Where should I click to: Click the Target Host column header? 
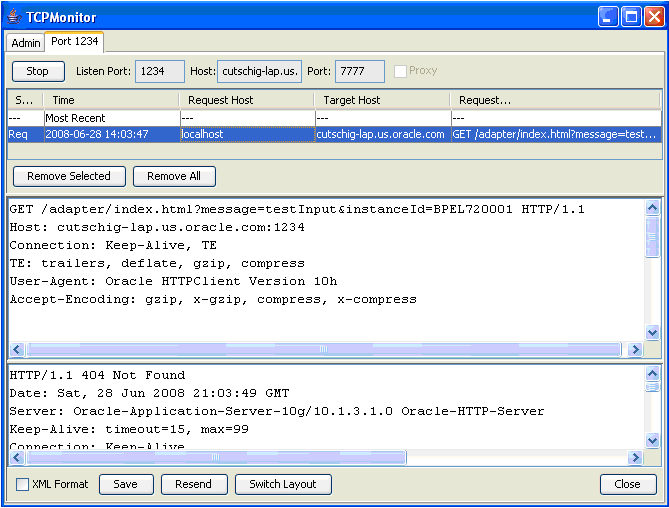[x=382, y=100]
